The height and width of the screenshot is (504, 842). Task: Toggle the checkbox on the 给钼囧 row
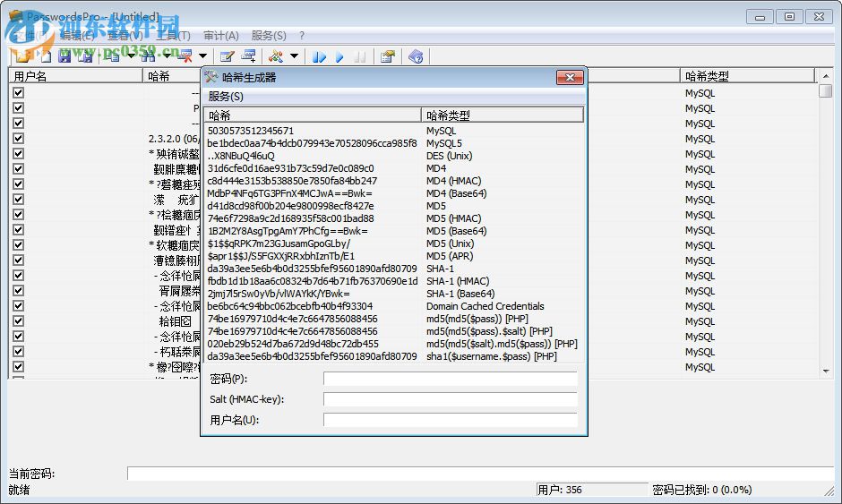click(x=19, y=320)
